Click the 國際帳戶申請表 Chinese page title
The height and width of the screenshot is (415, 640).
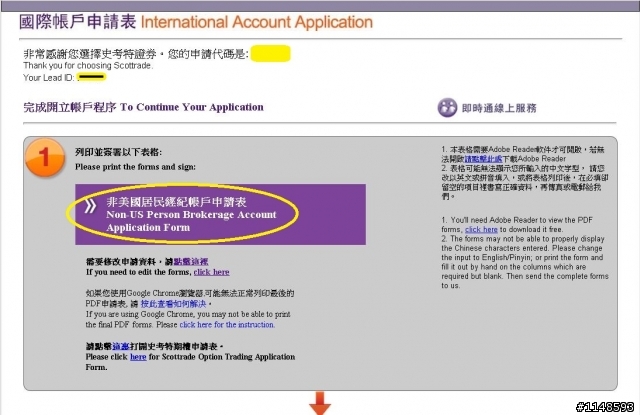click(78, 22)
